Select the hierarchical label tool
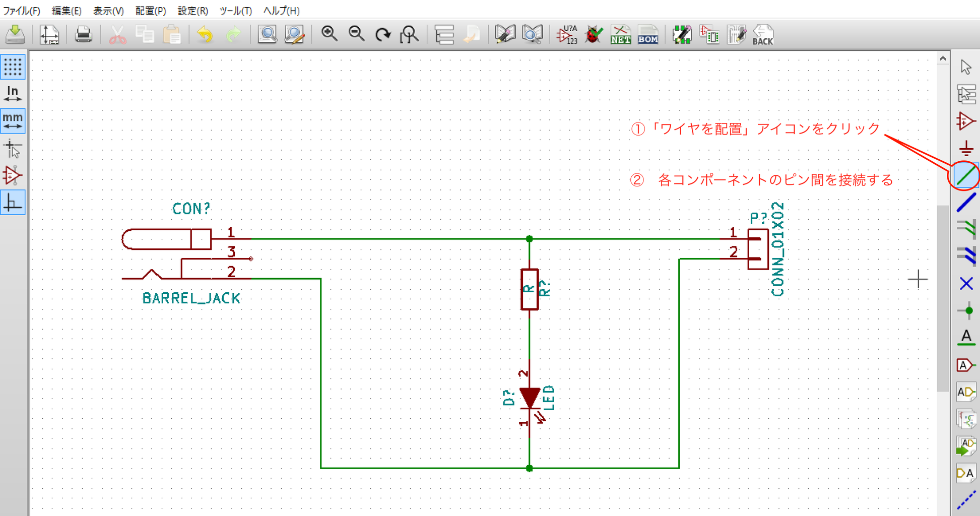This screenshot has width=980, height=516. point(966,392)
